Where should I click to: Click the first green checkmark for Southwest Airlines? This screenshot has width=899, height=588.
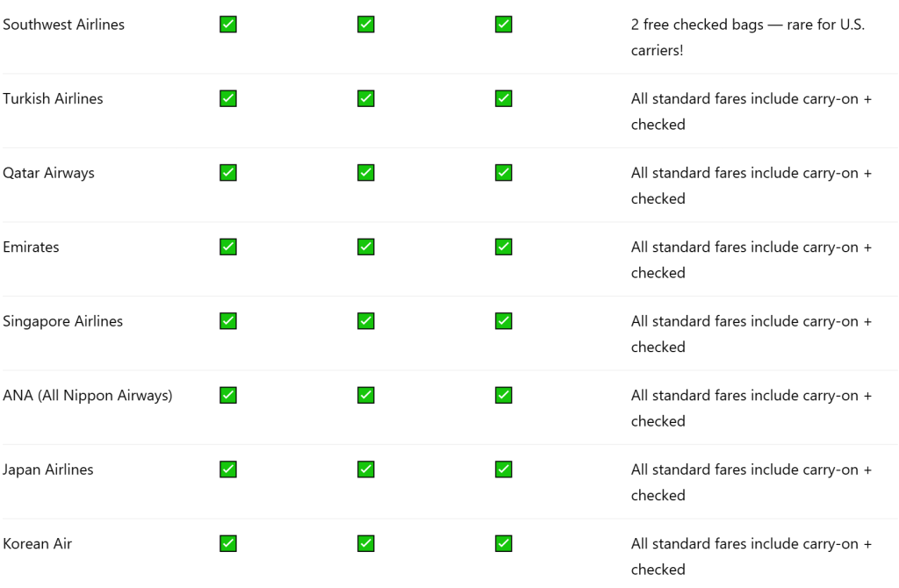(x=228, y=25)
